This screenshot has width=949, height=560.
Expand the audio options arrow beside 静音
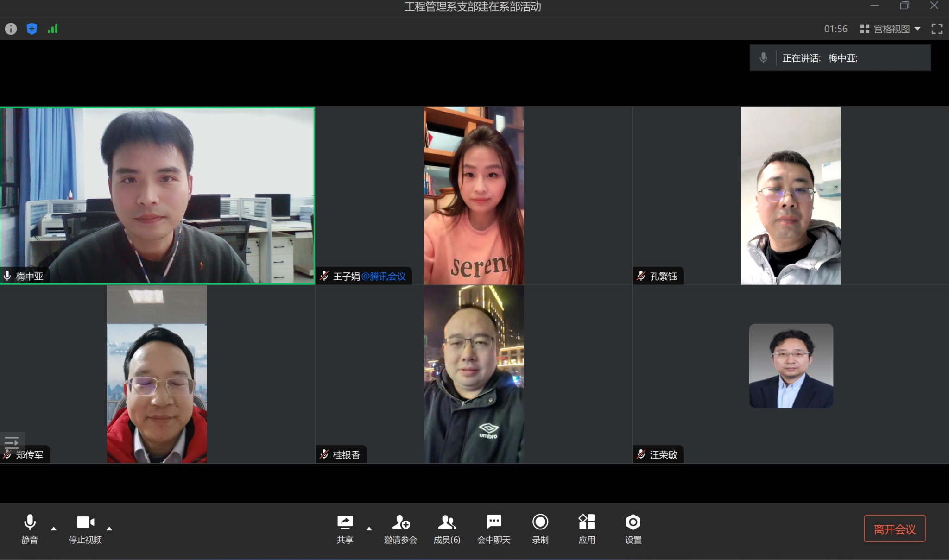pyautogui.click(x=54, y=529)
